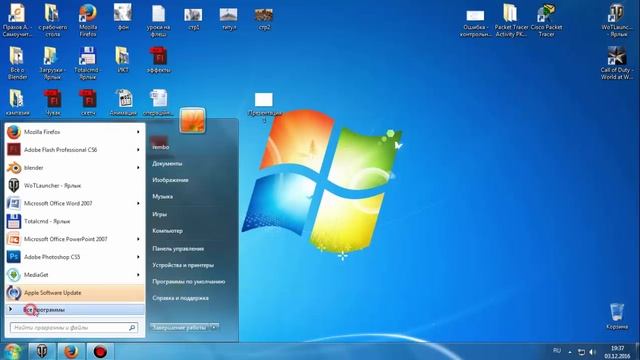
Task: Expand Word 2007 jump list arrow
Action: pyautogui.click(x=138, y=203)
